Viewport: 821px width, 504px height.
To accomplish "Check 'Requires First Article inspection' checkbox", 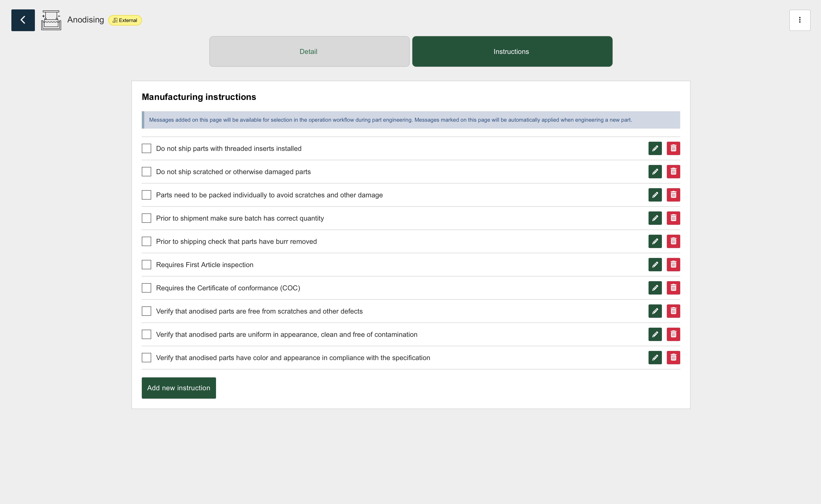I will coord(146,265).
